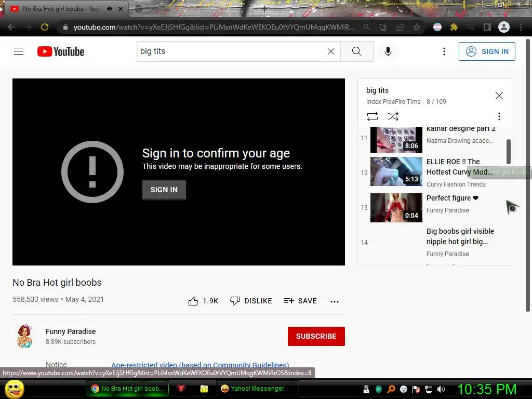Click the DISLIKE thumbs-down button
Screen dimensions: 532x399
[251, 301]
